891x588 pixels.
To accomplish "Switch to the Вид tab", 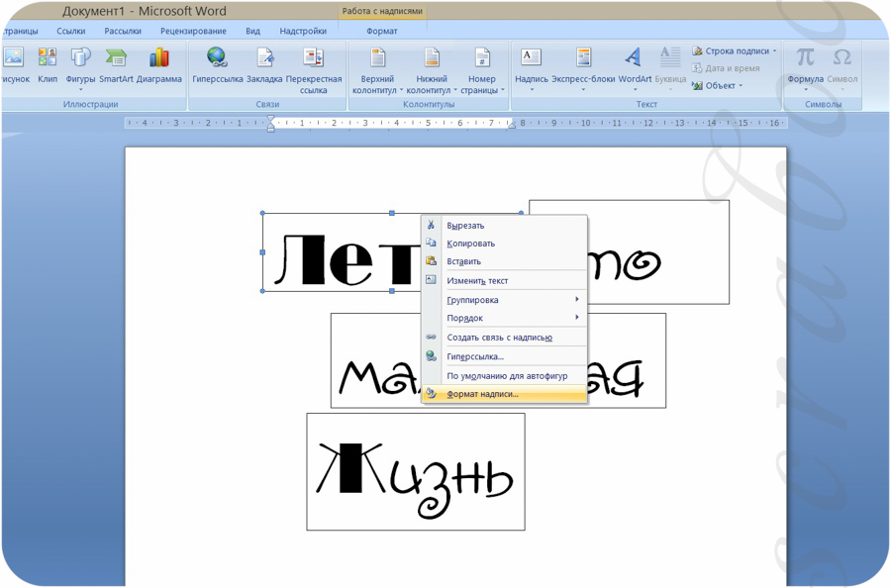I will (252, 32).
